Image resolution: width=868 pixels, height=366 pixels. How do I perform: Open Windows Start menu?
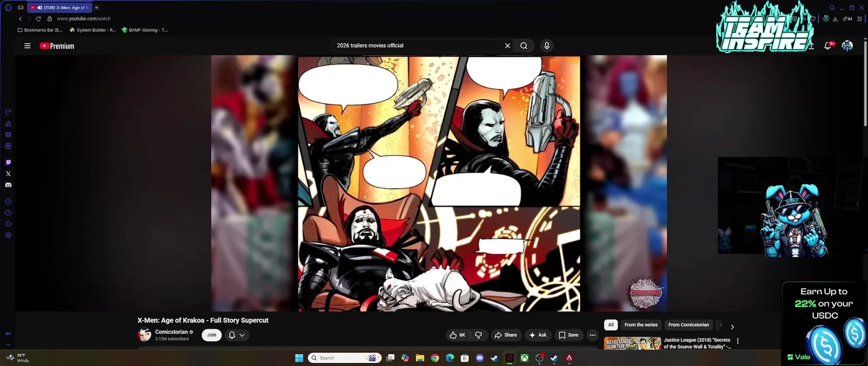point(299,358)
